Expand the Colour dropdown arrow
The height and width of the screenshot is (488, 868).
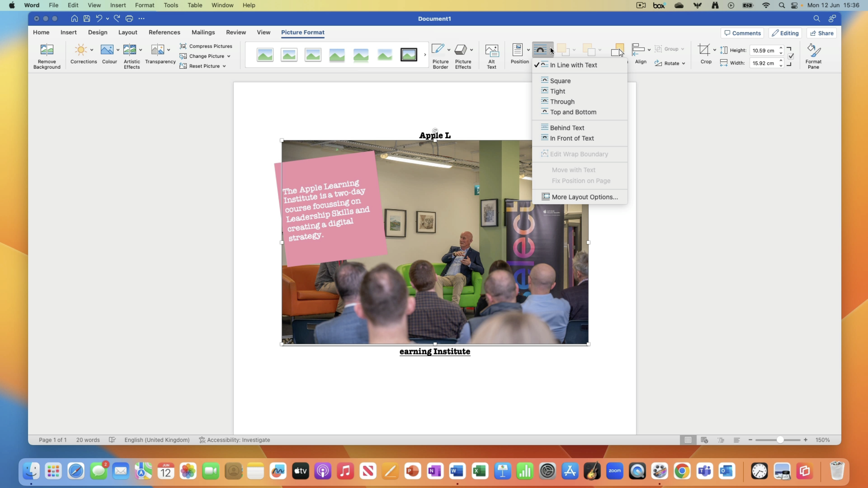coord(118,50)
